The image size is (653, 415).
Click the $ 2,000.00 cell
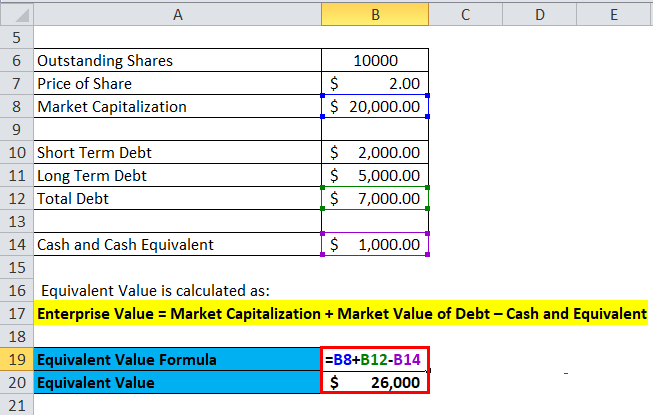375,152
